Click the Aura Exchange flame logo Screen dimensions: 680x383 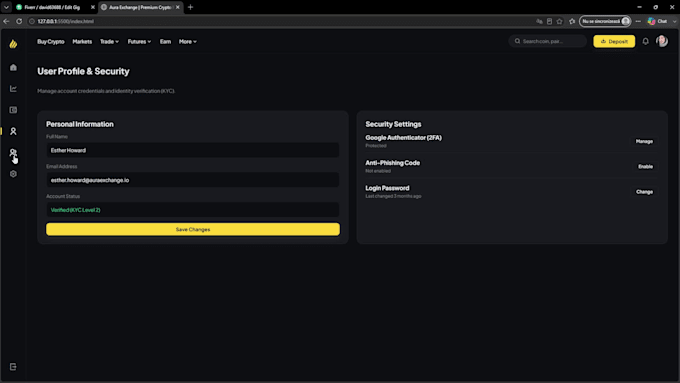coord(13,44)
